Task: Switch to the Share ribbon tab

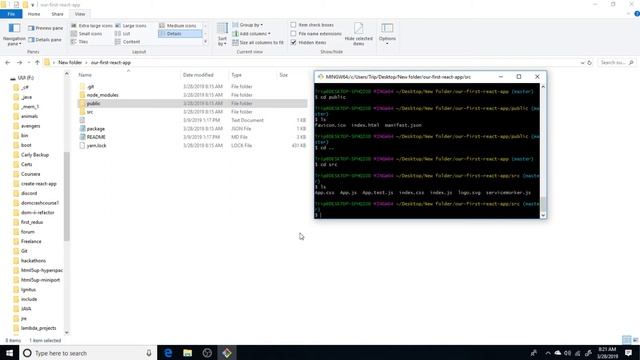Action: click(58, 14)
